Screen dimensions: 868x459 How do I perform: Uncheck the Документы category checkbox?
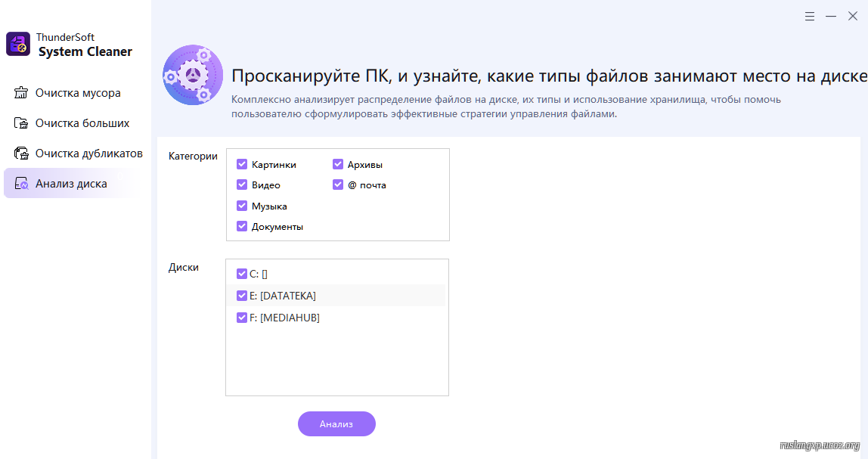tap(242, 226)
